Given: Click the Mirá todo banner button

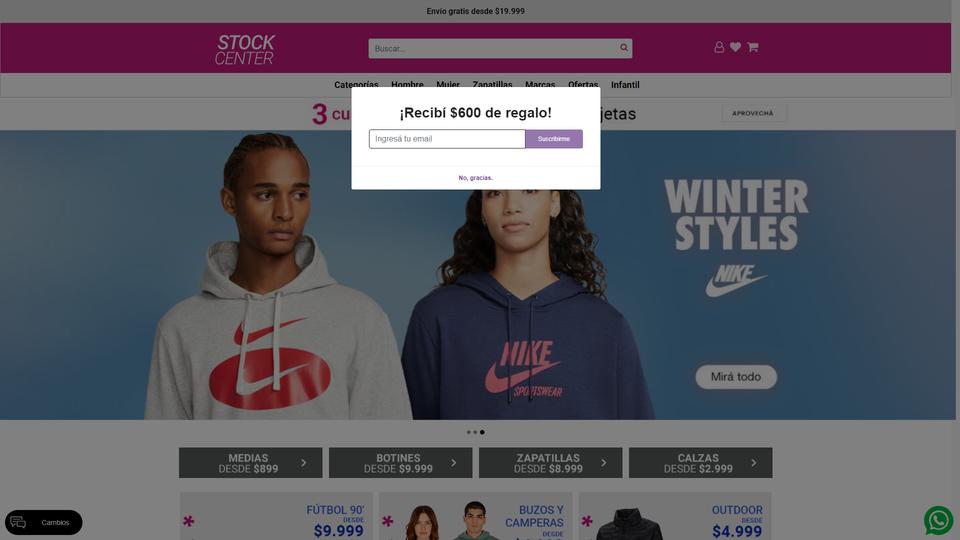Looking at the screenshot, I should [x=736, y=377].
